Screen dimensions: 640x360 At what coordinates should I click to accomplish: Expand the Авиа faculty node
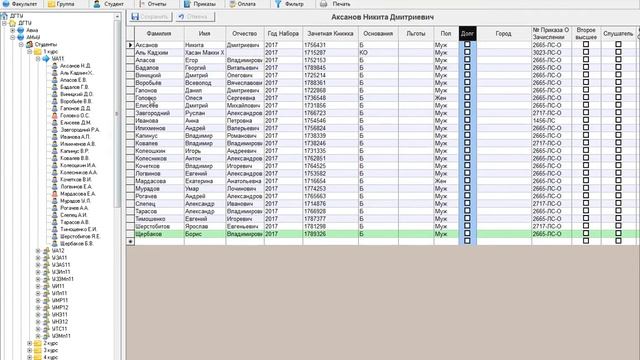13,30
